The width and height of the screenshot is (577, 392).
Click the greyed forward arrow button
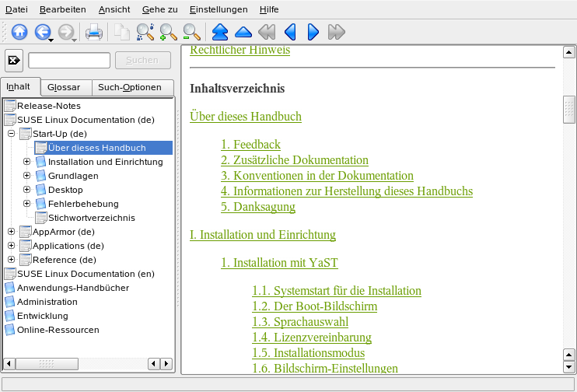click(65, 32)
